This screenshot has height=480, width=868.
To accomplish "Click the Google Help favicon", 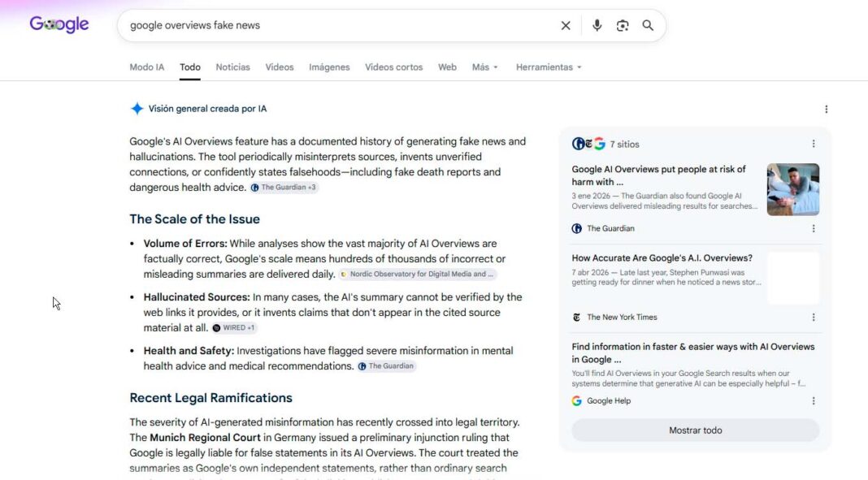I will (577, 401).
